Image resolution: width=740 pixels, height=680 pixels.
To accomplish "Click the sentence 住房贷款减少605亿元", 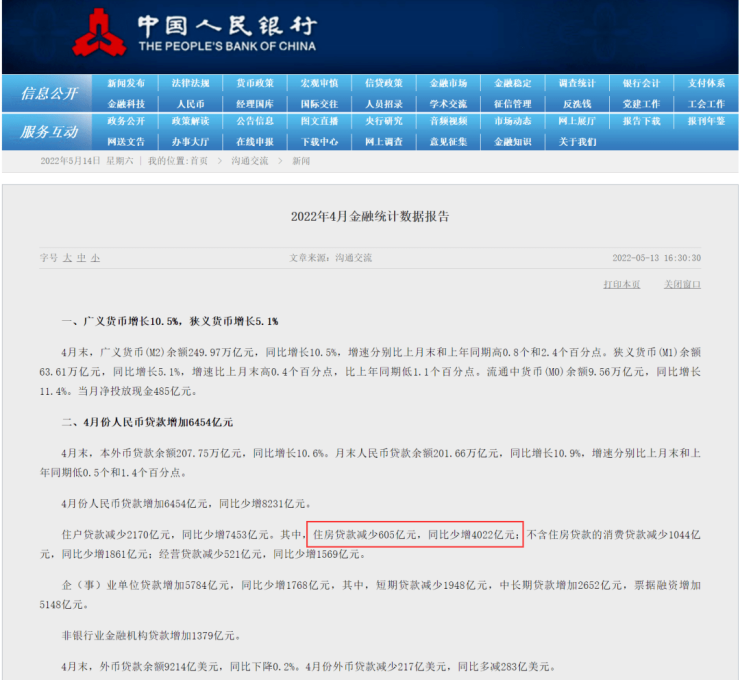I will pos(364,535).
